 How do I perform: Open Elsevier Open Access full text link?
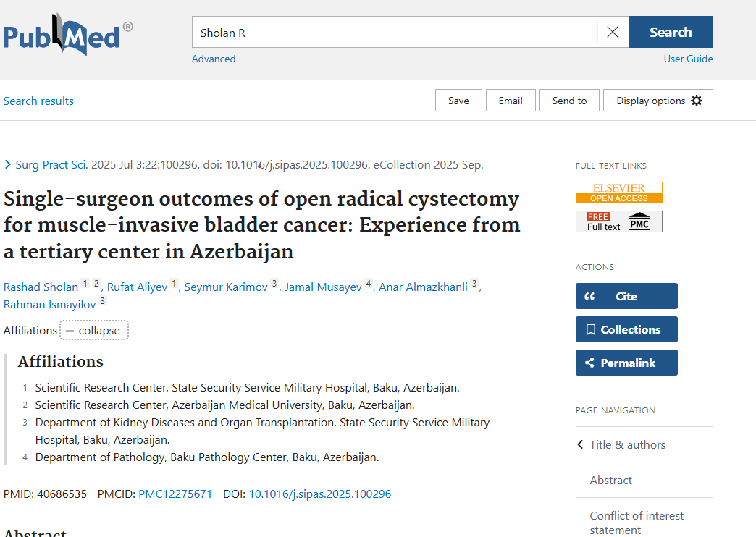coord(618,193)
